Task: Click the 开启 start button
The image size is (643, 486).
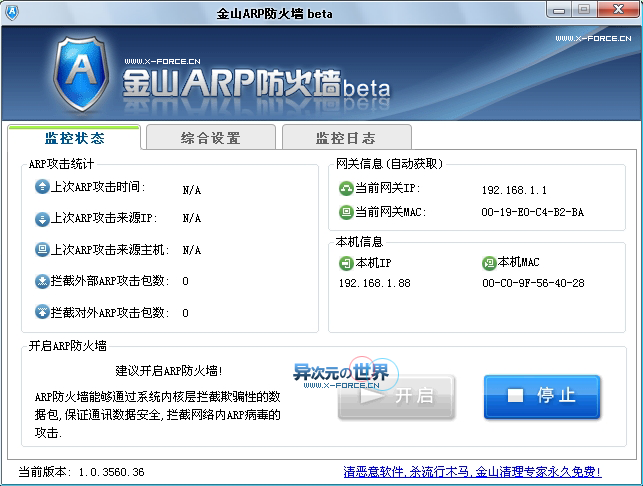Action: [396, 397]
